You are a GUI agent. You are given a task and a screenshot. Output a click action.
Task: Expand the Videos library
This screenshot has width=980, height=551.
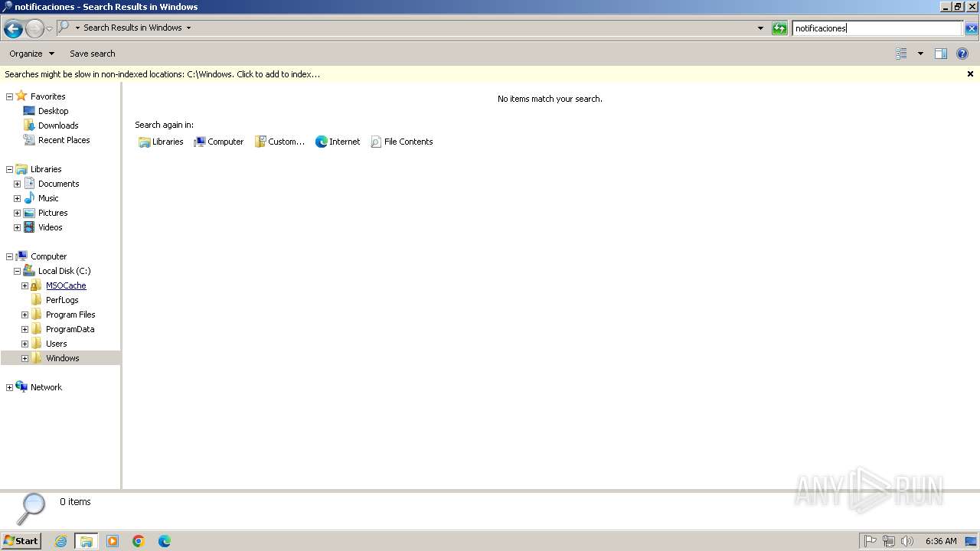(17, 227)
